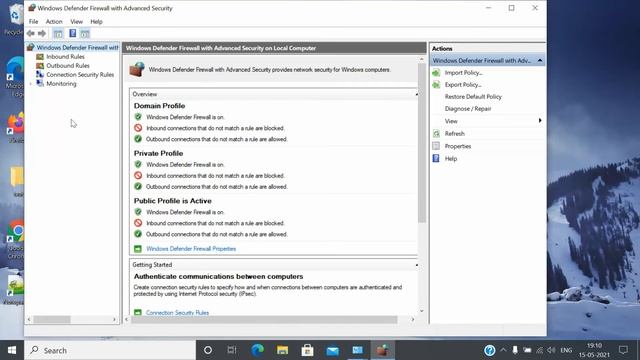Click the Public Profile is Active heading

click(173, 201)
